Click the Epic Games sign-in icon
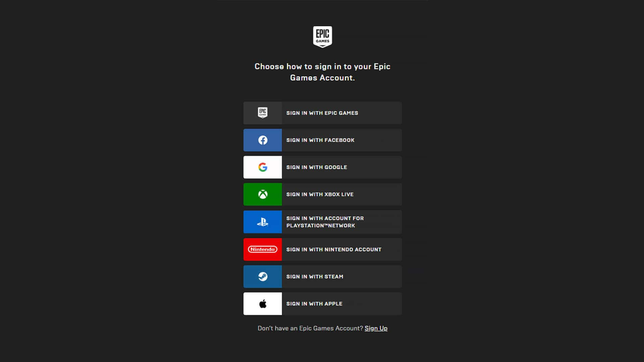The image size is (644, 362). 262,113
